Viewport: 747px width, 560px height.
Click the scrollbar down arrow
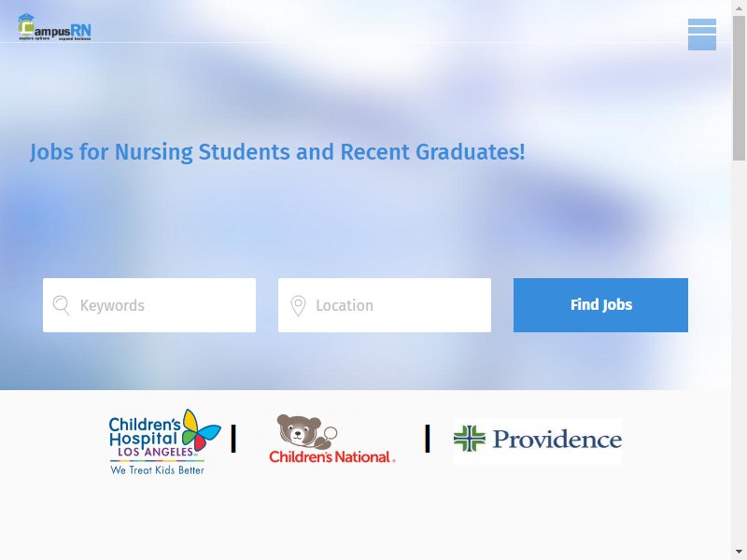point(739,553)
